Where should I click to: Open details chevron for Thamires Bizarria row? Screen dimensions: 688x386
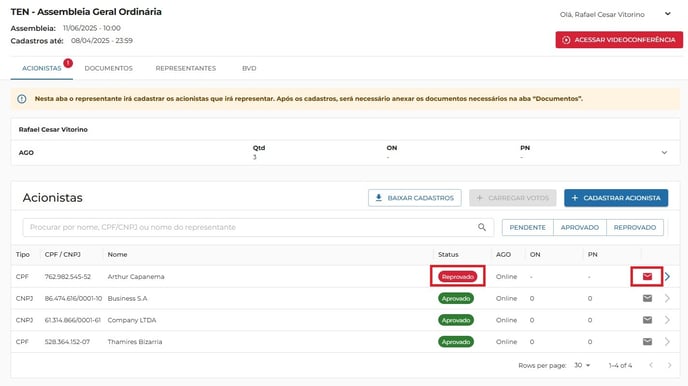[x=667, y=341]
